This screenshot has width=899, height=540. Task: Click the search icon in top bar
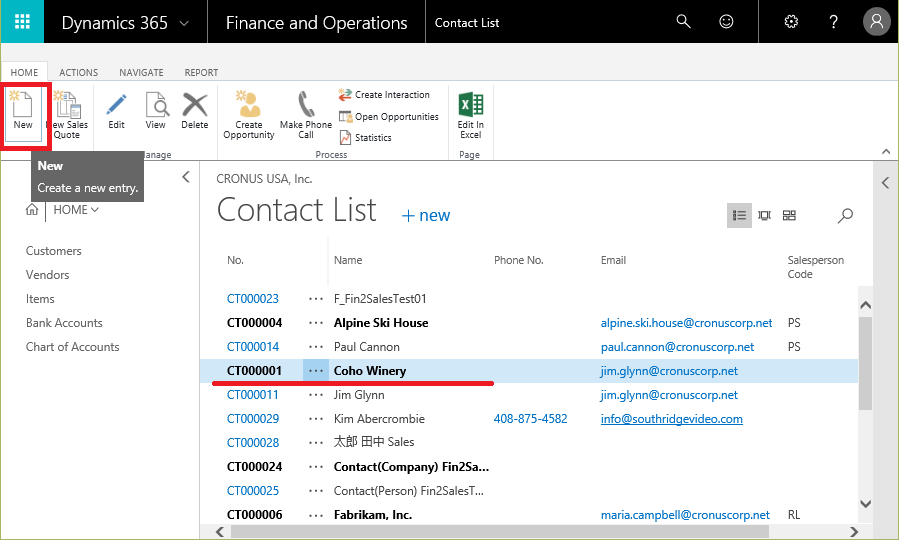pos(683,22)
